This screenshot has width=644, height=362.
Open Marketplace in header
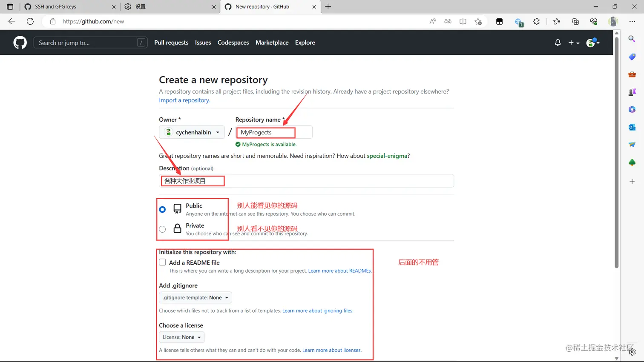(x=272, y=43)
